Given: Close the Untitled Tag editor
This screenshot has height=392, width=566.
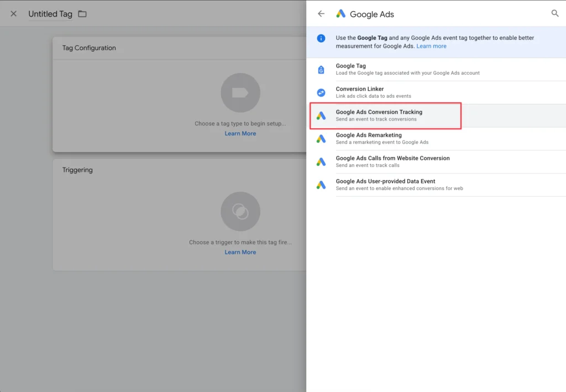Looking at the screenshot, I should pyautogui.click(x=14, y=14).
